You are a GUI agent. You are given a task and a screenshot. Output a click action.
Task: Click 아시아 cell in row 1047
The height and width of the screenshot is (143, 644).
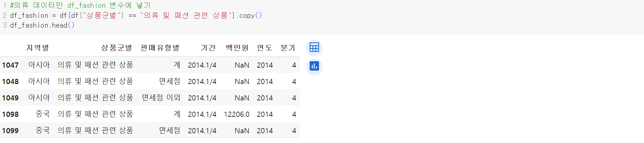click(39, 65)
